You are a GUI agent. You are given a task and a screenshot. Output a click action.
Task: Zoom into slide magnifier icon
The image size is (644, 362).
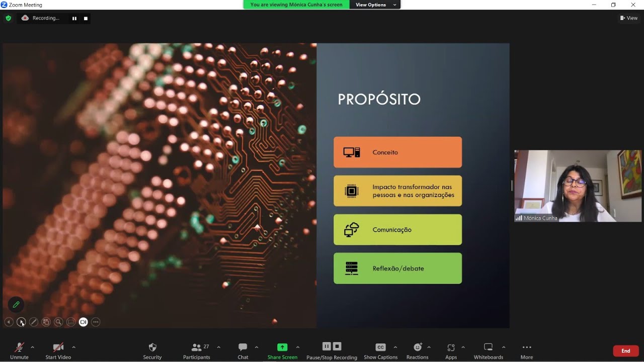coord(58,322)
